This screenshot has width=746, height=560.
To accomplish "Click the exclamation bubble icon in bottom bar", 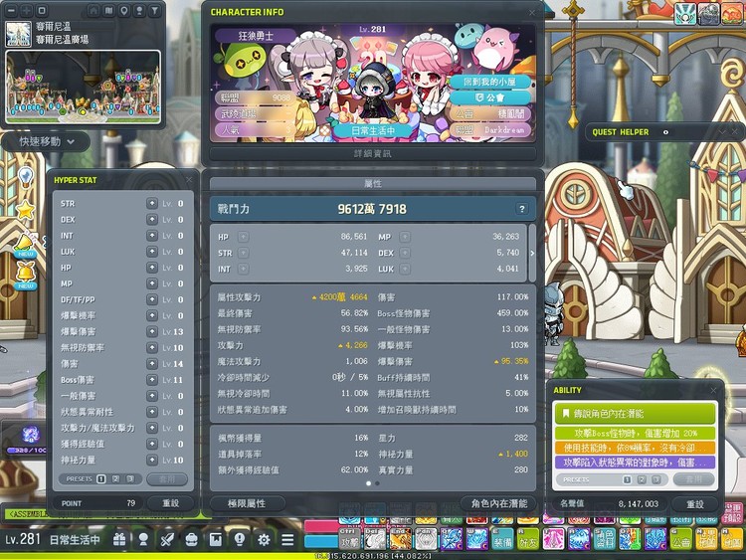I will (240, 539).
